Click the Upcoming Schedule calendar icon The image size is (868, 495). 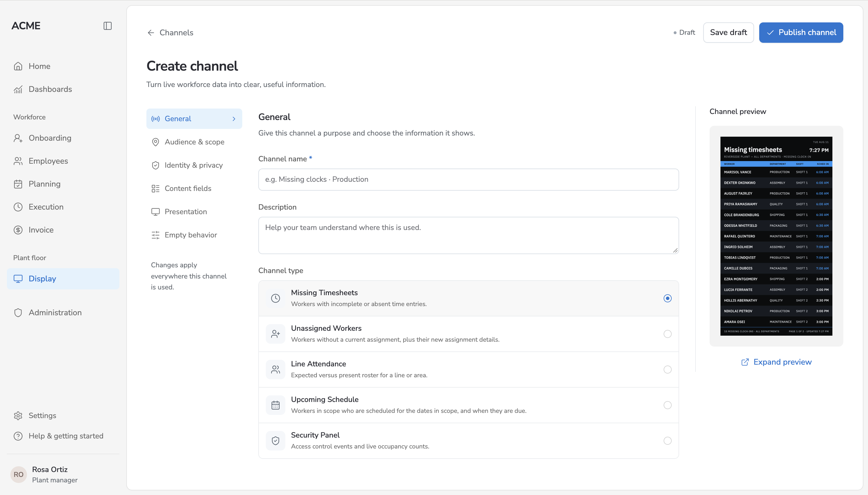pos(276,405)
